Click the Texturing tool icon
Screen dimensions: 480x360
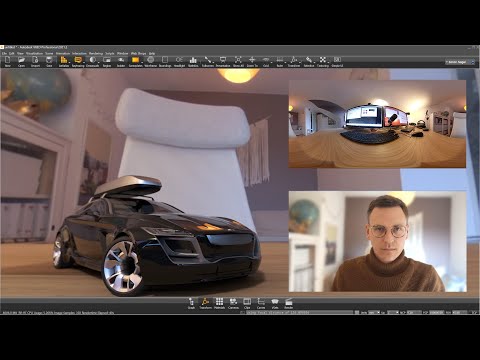[323, 62]
